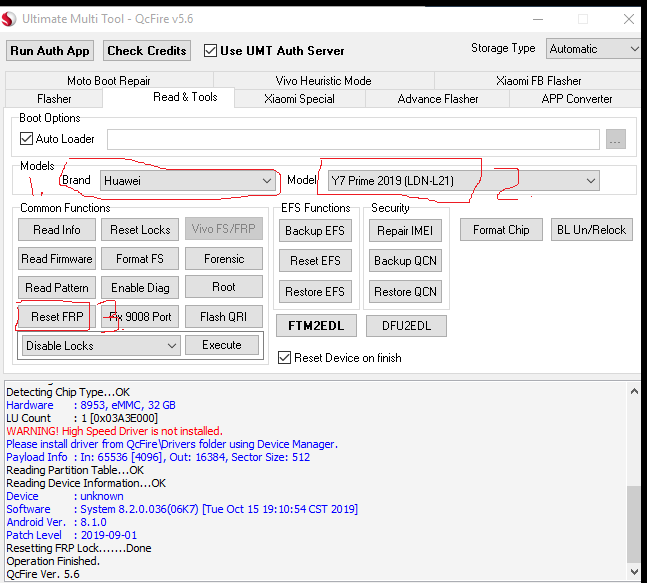The width and height of the screenshot is (647, 583).
Task: Open the Brand dropdown showing Huawei
Action: click(188, 181)
